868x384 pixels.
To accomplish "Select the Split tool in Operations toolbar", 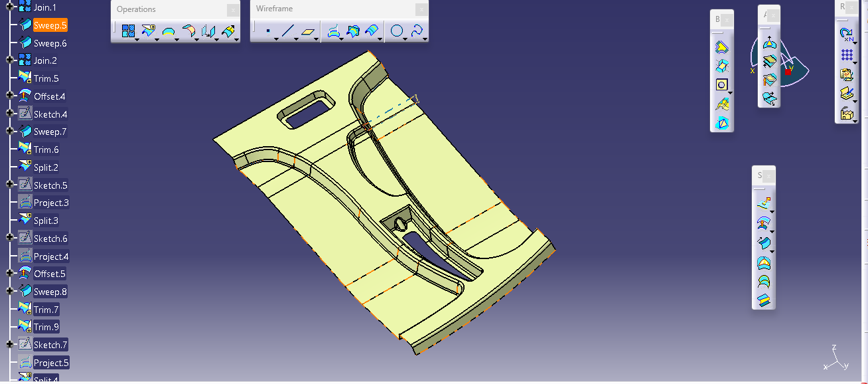I will 148,31.
